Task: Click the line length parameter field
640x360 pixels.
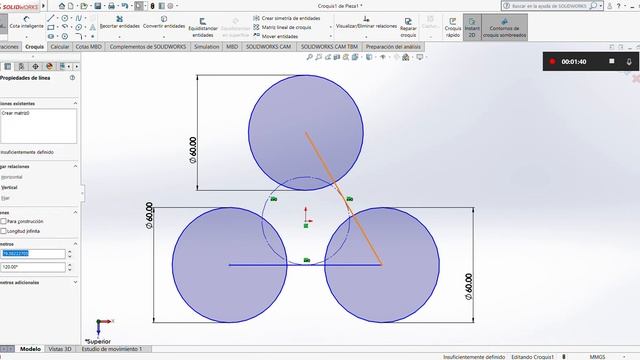Action: coord(33,253)
